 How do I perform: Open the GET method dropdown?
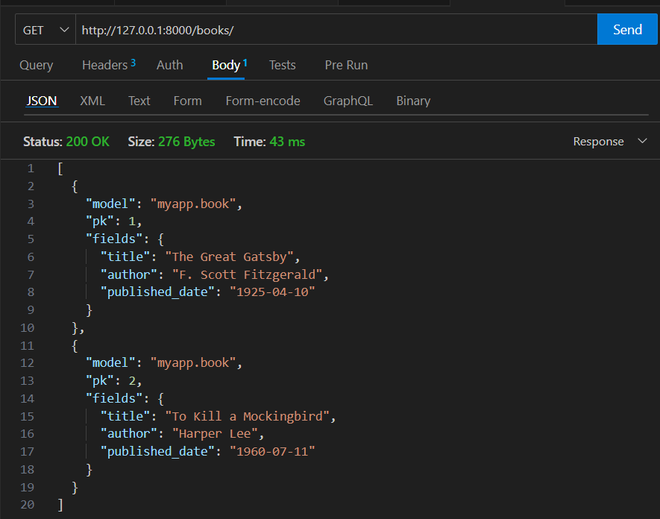point(45,30)
